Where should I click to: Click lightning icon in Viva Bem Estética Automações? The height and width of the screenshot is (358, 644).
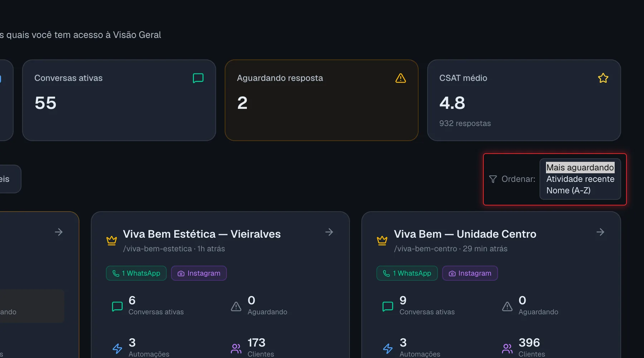tap(117, 348)
